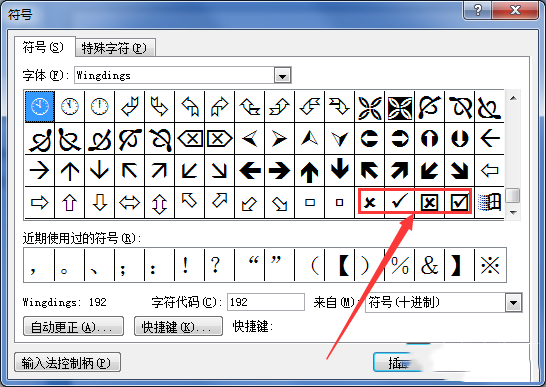Switch to the 符号(S) tab
Screen dimensions: 546x387
coord(44,47)
